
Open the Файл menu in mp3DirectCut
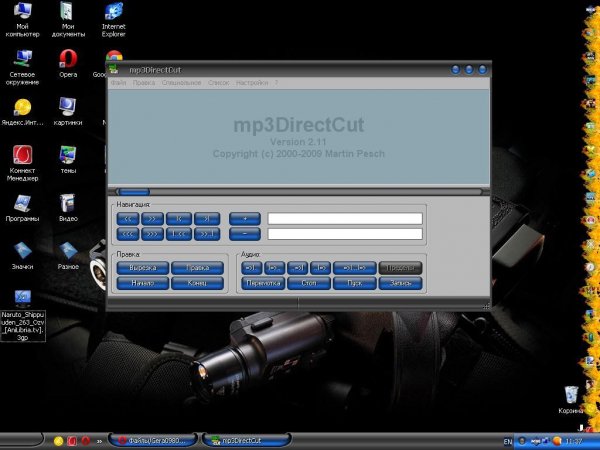[x=118, y=83]
